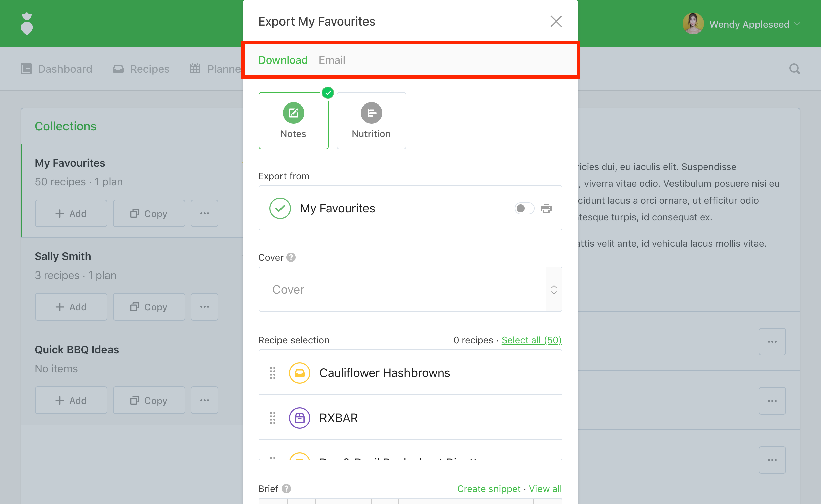
Task: Uncheck the My Favourites export checkmark
Action: click(x=280, y=208)
